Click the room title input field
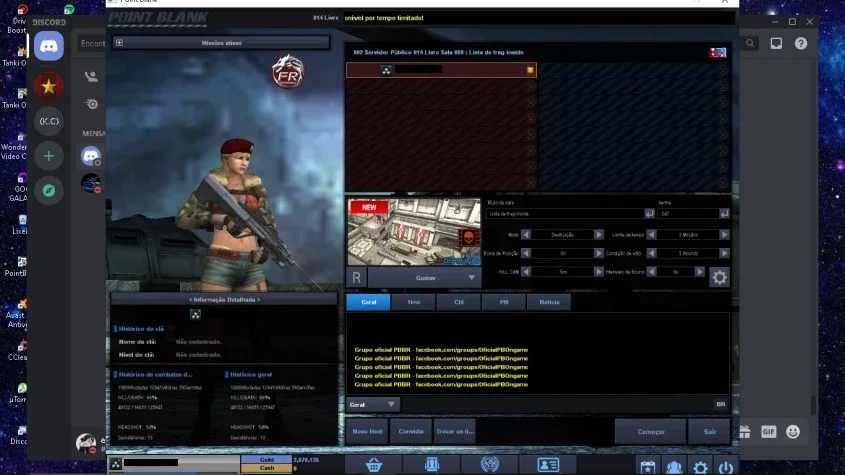The image size is (845, 475). coord(565,214)
